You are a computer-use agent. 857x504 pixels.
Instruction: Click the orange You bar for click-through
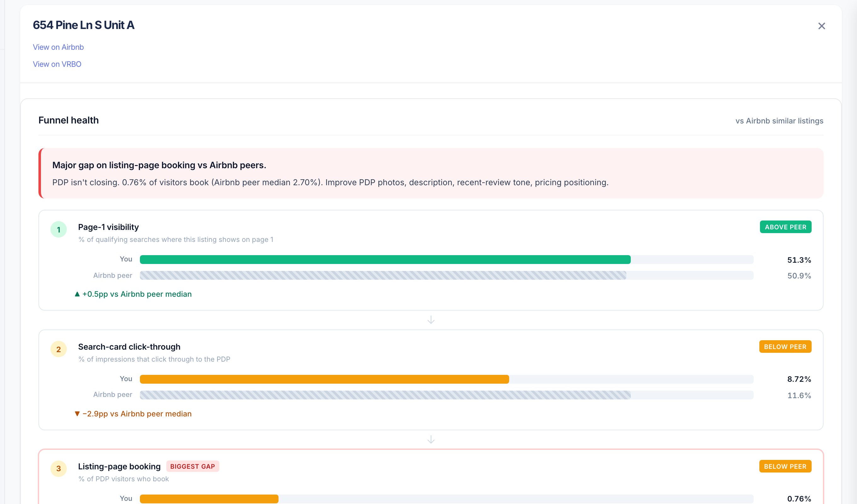[325, 379]
